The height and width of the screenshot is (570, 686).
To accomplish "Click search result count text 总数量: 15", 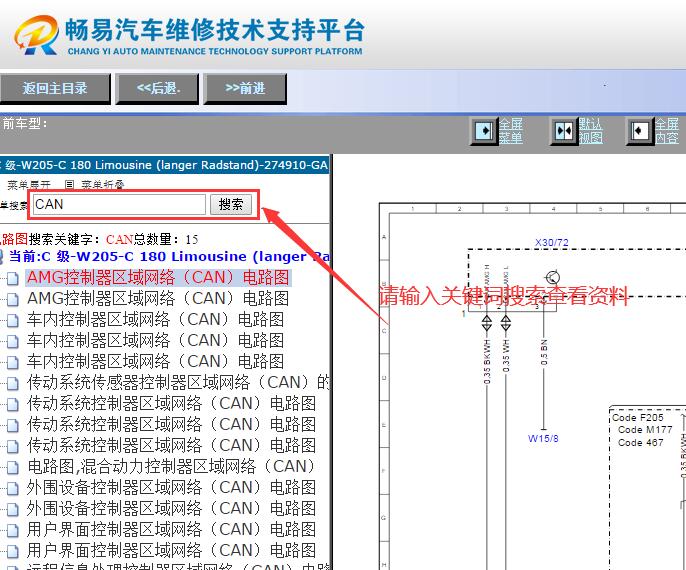I will click(166, 239).
